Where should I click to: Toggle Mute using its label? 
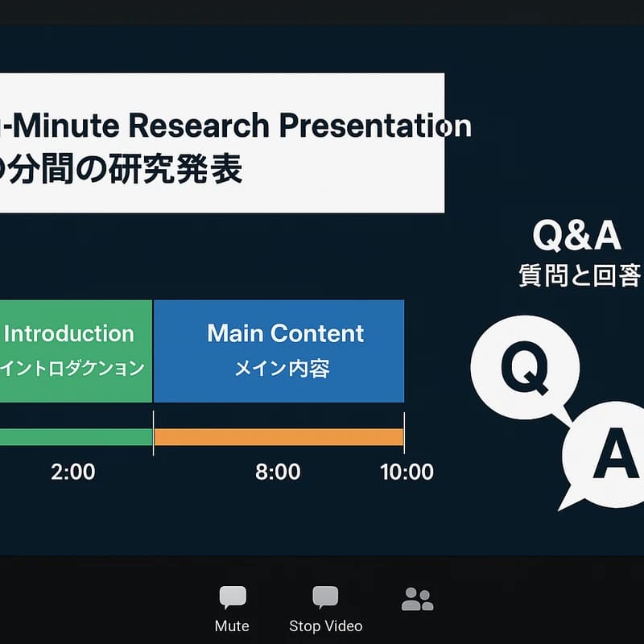coord(232,625)
